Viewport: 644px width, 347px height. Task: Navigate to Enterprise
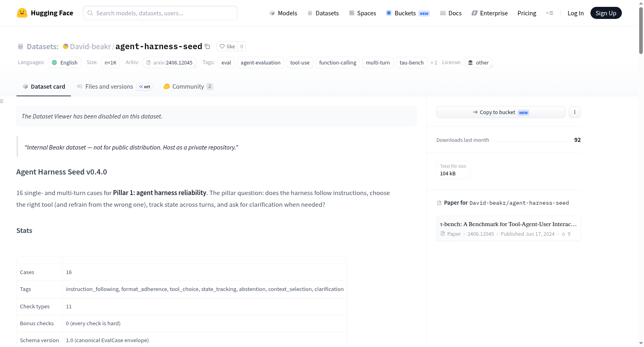489,13
